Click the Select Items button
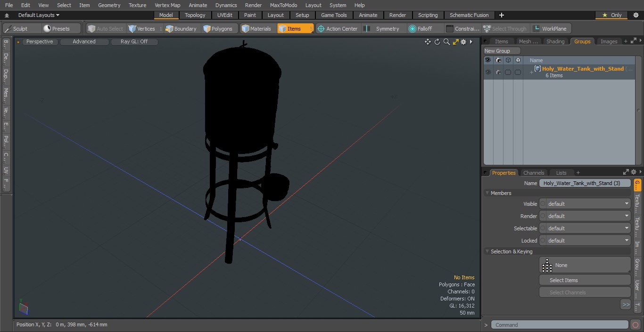Image resolution: width=644 pixels, height=332 pixels. 585,280
